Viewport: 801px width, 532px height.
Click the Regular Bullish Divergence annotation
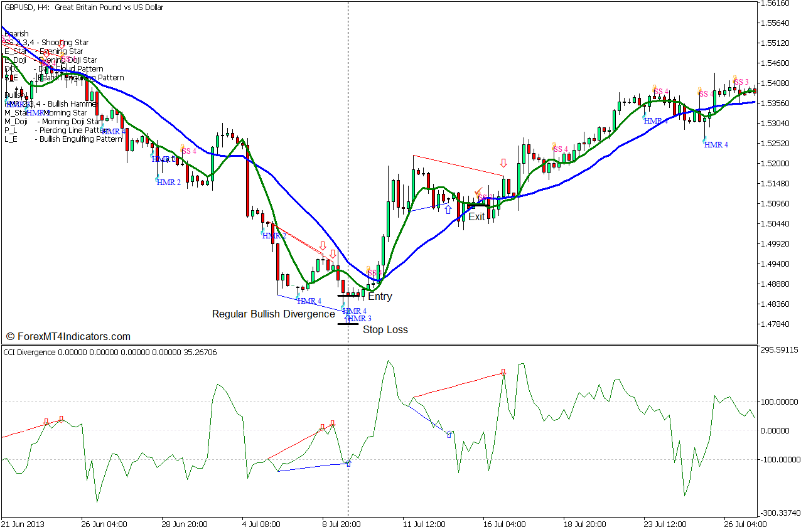click(273, 314)
